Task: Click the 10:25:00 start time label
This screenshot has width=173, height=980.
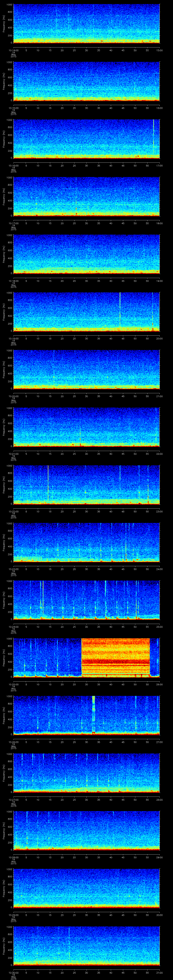Action: [13, 684]
